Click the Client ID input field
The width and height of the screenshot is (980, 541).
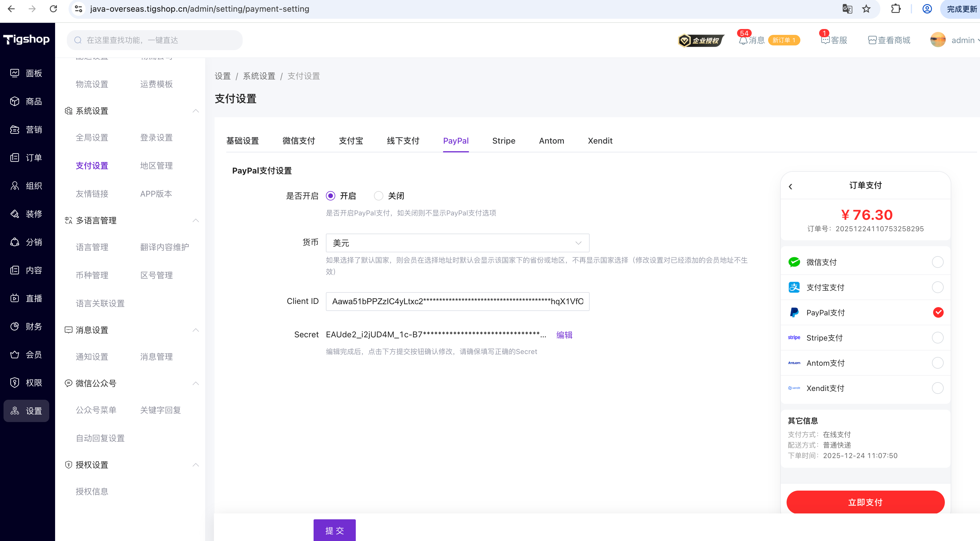(x=458, y=301)
